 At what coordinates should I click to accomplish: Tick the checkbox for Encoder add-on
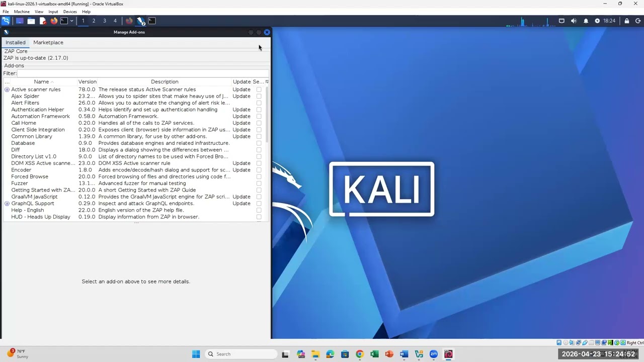259,170
